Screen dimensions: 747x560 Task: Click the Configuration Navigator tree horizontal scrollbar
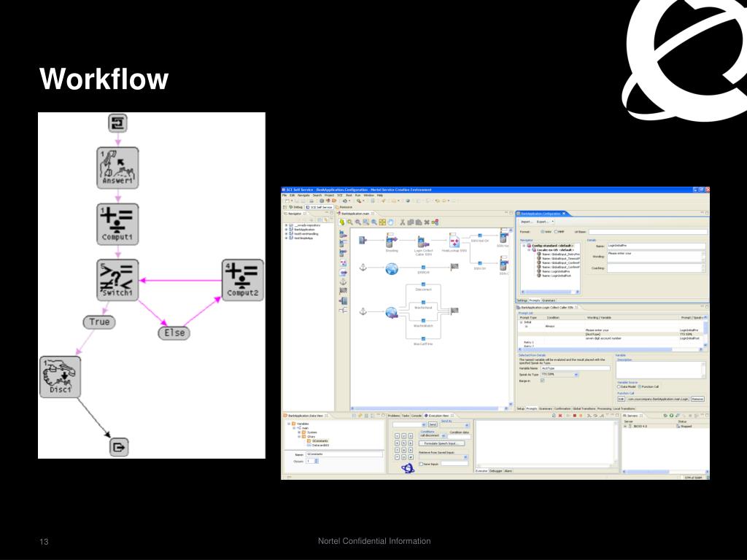550,292
